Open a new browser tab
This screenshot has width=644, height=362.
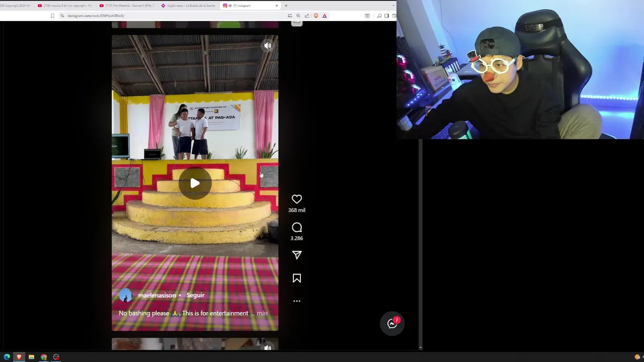pyautogui.click(x=286, y=6)
